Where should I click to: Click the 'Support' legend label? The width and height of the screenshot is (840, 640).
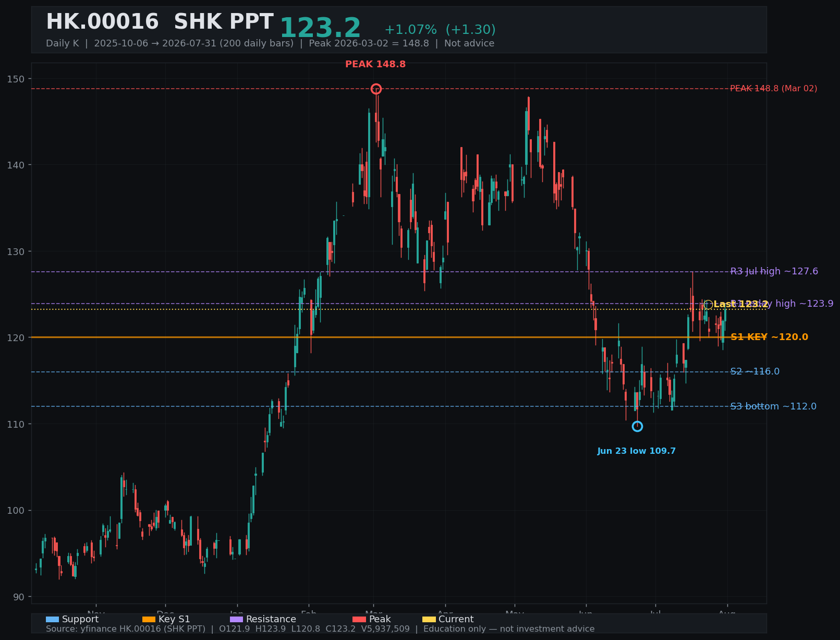pyautogui.click(x=80, y=619)
